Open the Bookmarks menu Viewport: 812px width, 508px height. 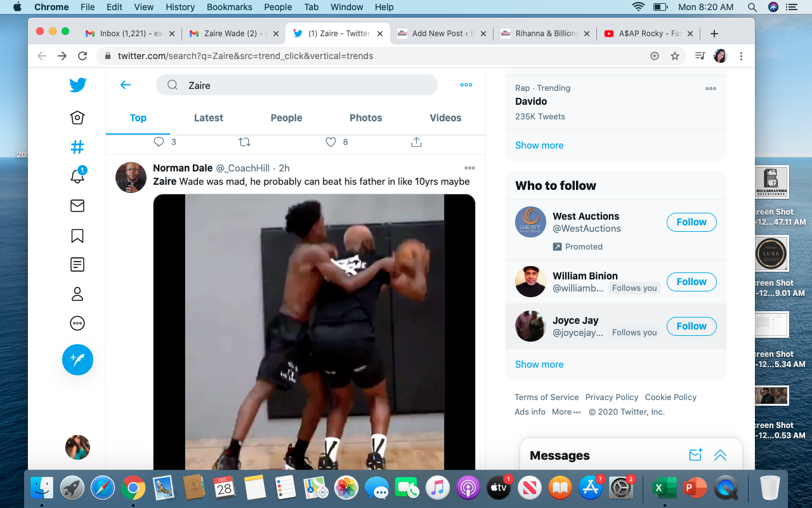(230, 7)
